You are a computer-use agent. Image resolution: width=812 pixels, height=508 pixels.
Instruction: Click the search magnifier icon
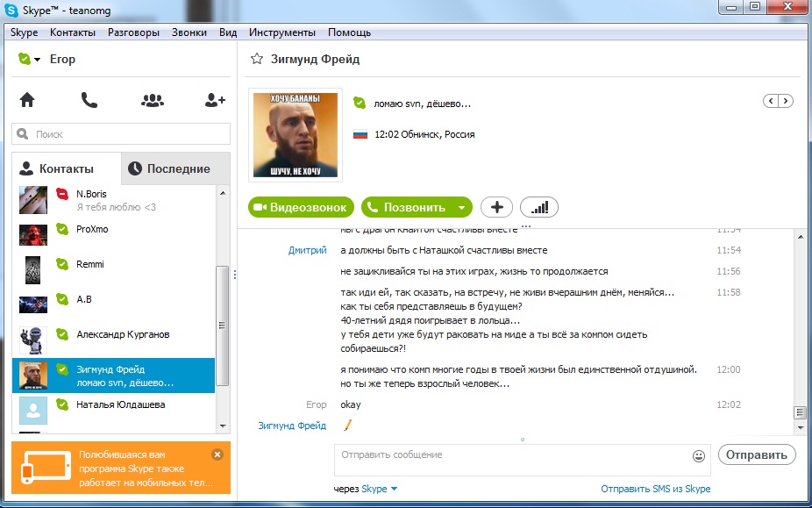[x=22, y=134]
